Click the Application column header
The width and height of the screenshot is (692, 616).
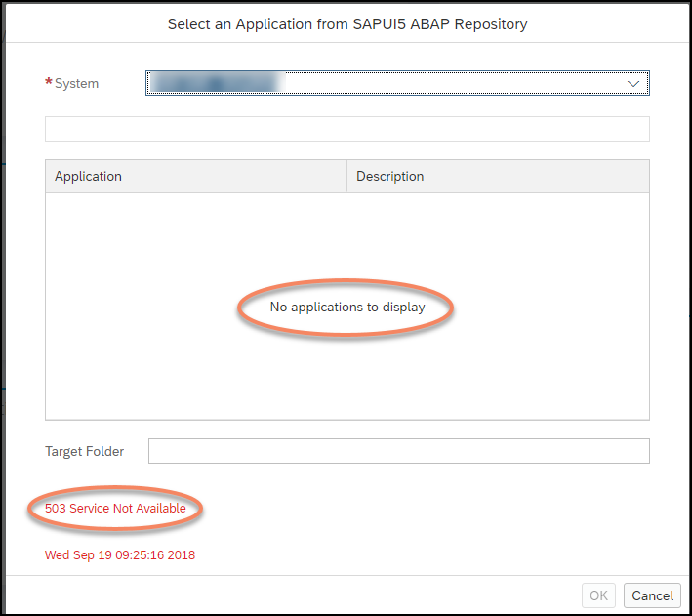point(196,176)
